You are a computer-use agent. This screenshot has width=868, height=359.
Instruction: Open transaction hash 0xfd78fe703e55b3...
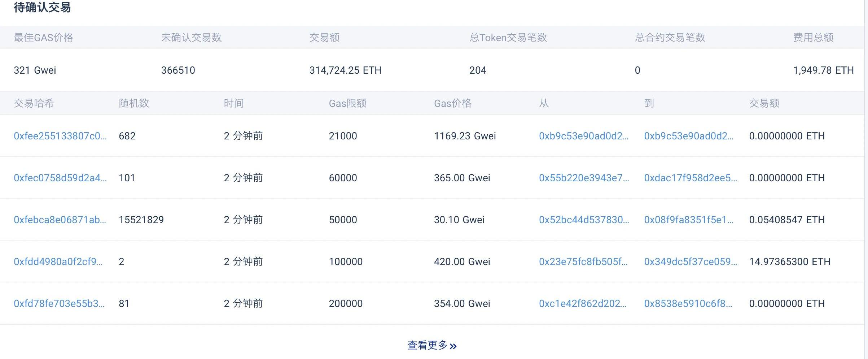tap(59, 303)
